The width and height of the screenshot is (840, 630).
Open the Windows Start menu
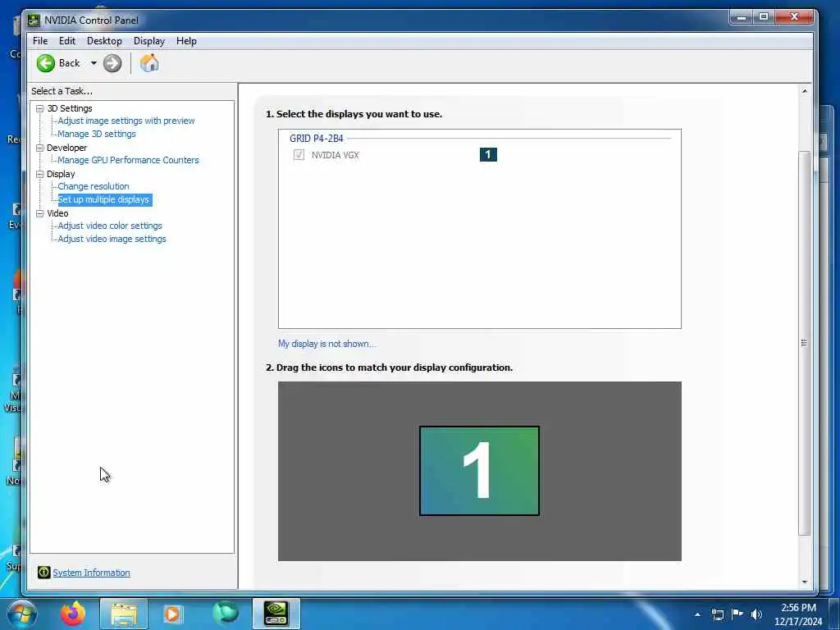[21, 614]
